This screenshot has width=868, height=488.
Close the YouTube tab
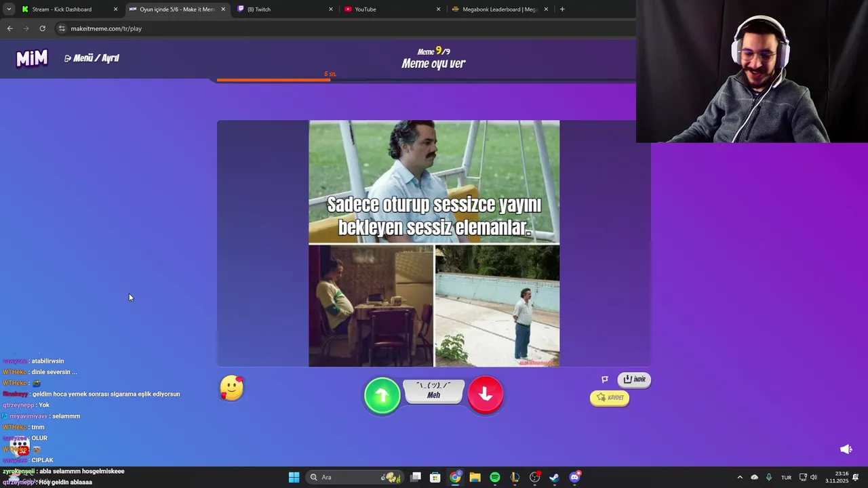[438, 9]
